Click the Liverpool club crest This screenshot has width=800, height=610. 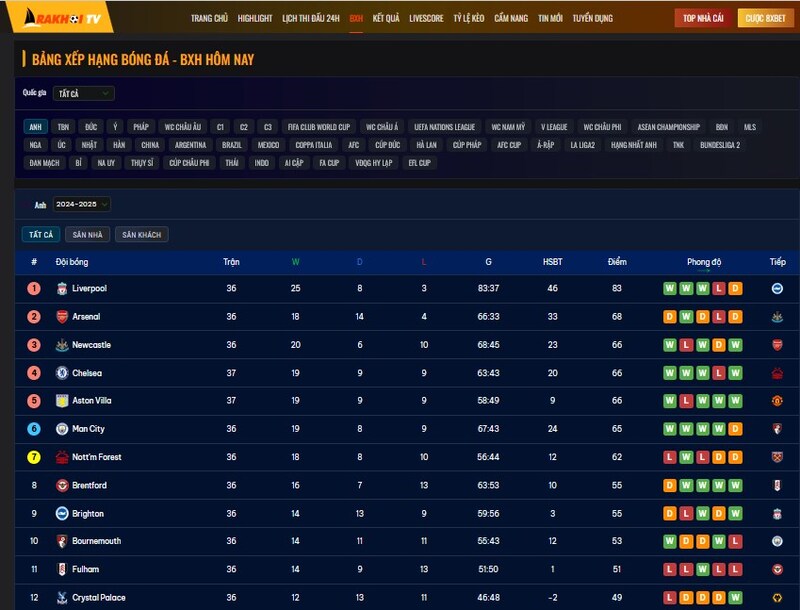(x=62, y=289)
